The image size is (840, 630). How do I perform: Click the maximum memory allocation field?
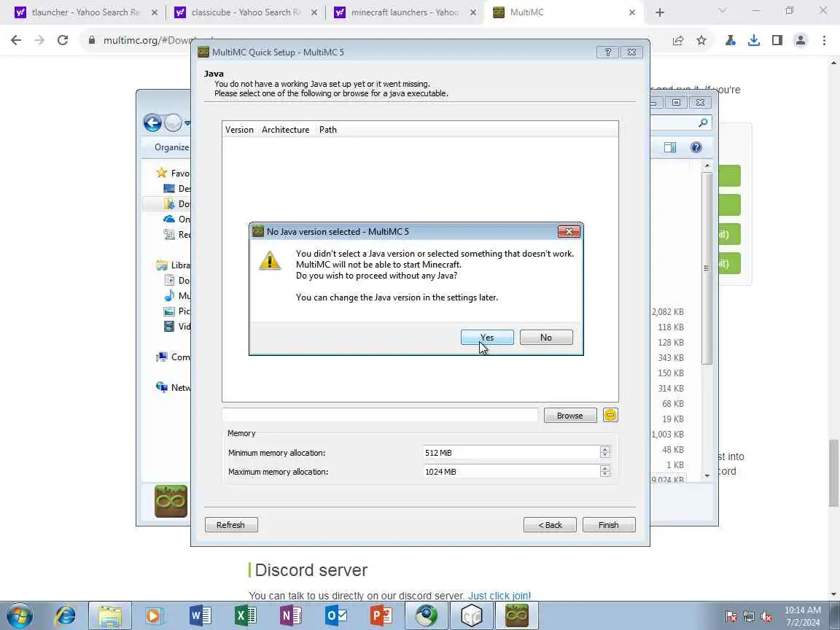[x=511, y=472]
